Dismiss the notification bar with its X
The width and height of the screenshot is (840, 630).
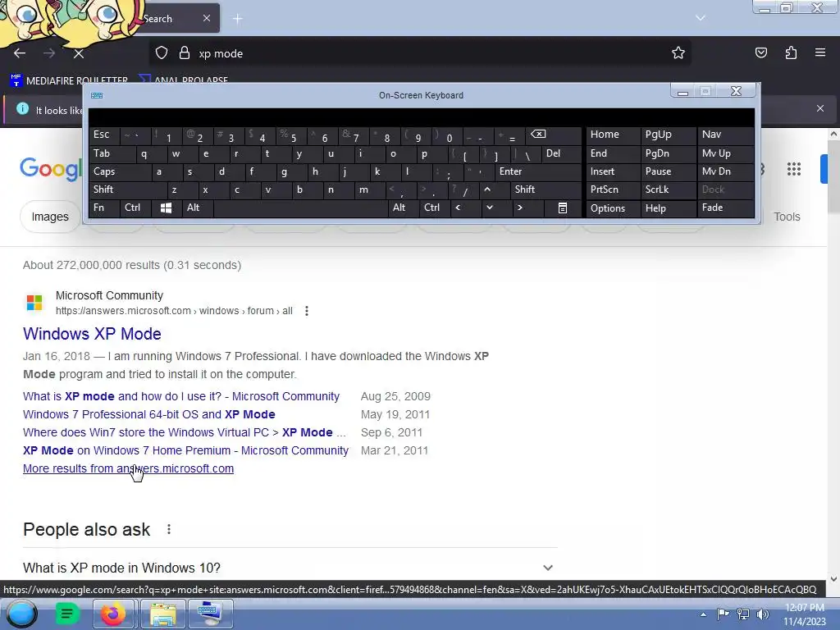(x=819, y=109)
